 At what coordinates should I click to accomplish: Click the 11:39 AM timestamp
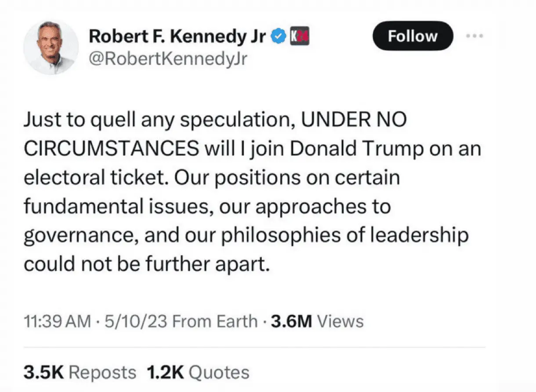(57, 321)
